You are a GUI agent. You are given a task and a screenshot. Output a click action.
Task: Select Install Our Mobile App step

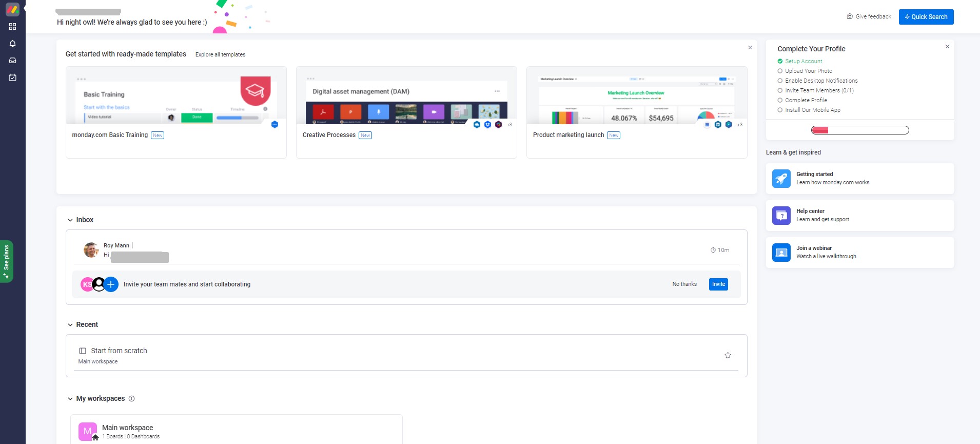(x=809, y=110)
